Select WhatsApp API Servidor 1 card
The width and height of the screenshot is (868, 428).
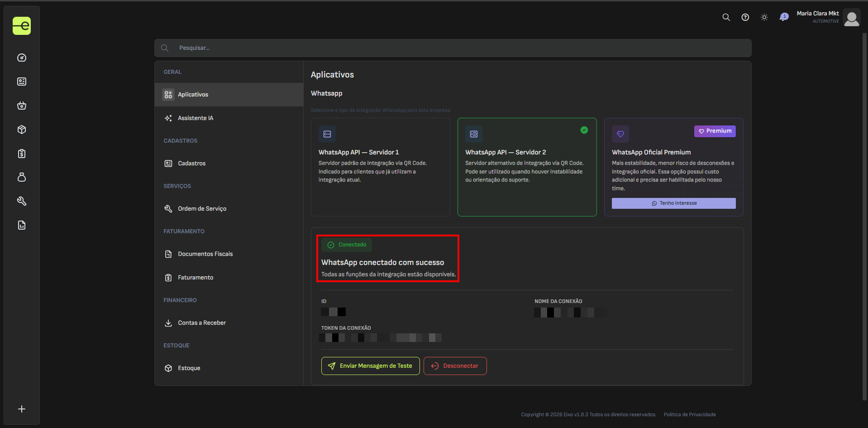(x=381, y=167)
